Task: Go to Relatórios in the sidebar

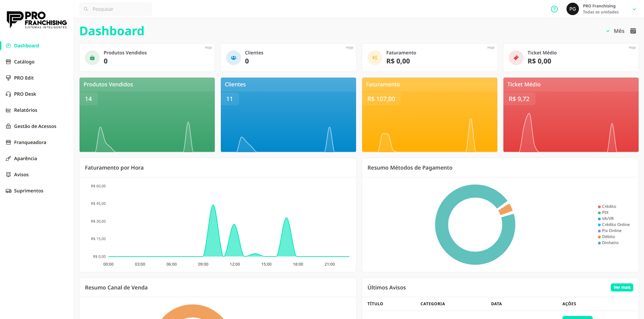Action: (x=26, y=110)
